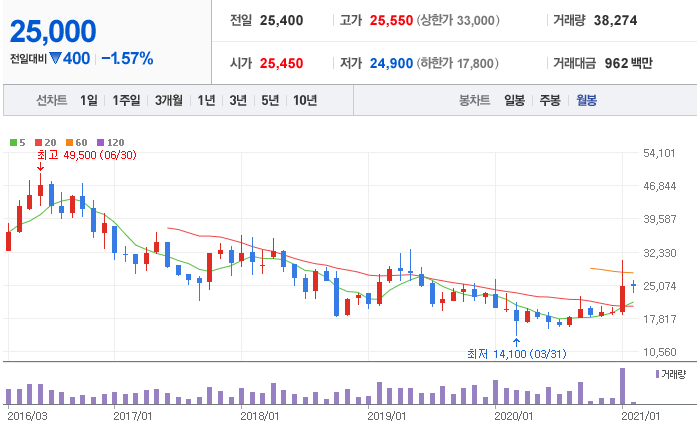Image resolution: width=697 pixels, height=433 pixels.
Task: Click the orange 60 moving average swatch
Action: (x=69, y=142)
